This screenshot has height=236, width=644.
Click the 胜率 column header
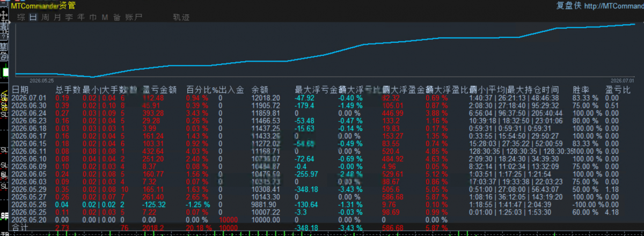pos(581,90)
